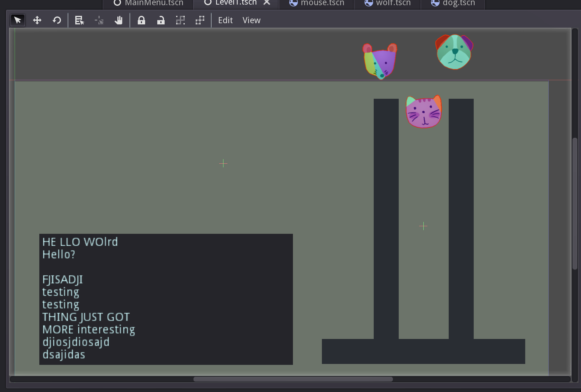Click the group children non-selectable icon
Screen dimensions: 581x392
coord(180,20)
